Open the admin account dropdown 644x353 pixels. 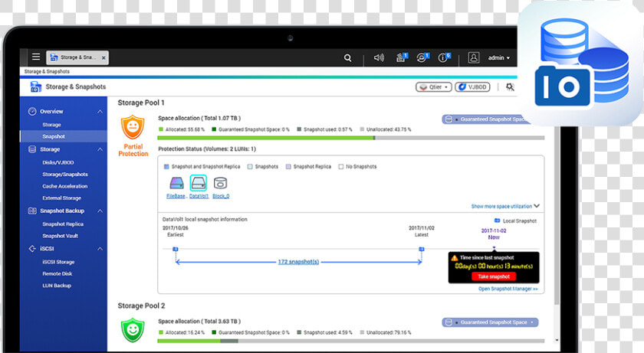498,57
